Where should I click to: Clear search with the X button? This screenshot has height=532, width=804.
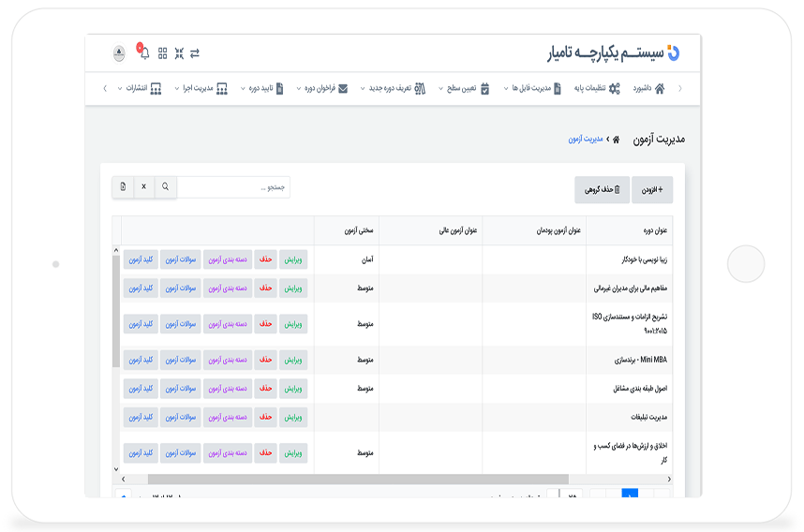coord(143,187)
